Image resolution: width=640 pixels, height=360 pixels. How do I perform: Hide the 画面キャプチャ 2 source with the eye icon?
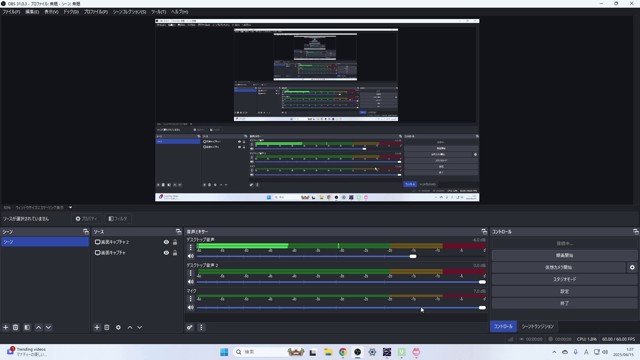[x=166, y=242]
